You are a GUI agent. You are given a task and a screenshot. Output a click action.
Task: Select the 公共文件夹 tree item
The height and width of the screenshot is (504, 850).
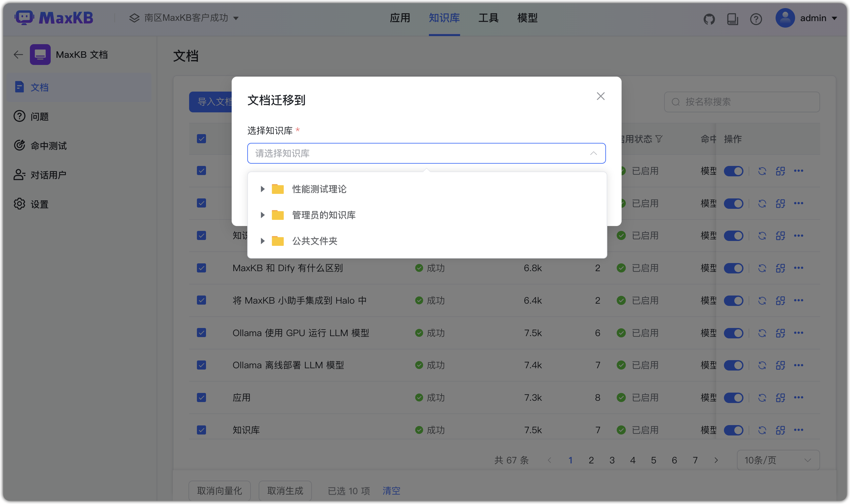(x=427, y=241)
